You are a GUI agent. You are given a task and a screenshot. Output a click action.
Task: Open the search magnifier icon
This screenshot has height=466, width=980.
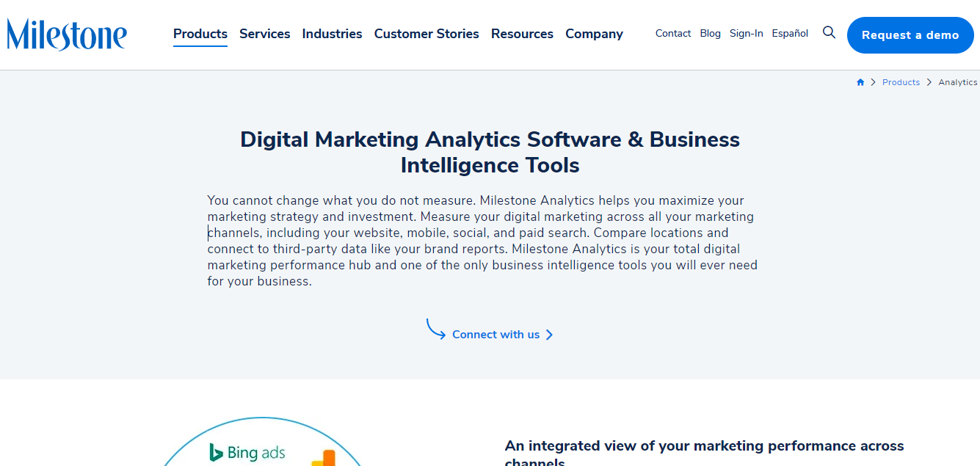pos(829,32)
